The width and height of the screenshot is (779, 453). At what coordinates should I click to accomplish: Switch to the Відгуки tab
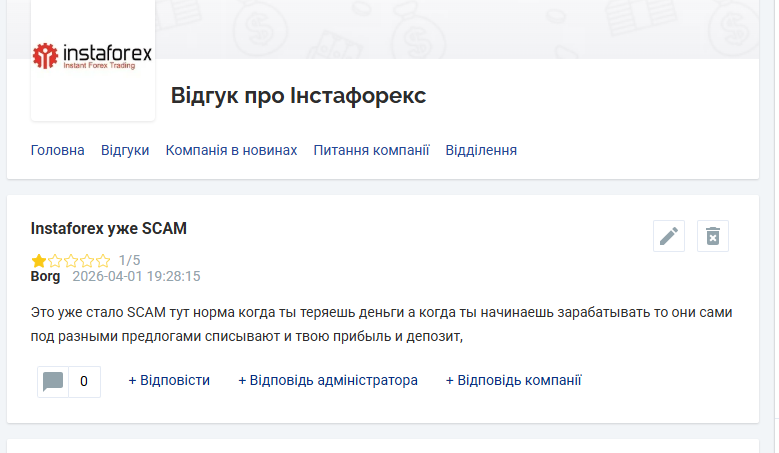pos(125,150)
